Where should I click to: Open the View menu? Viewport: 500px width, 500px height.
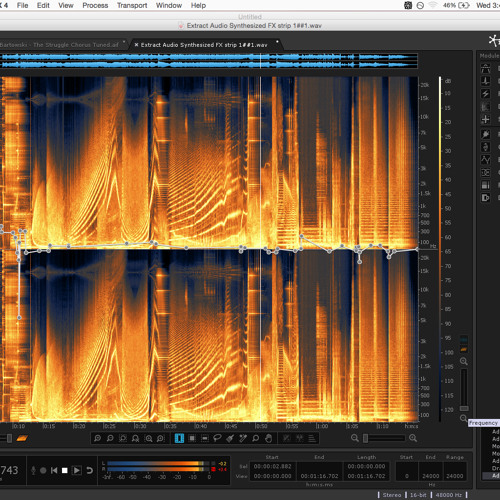tap(66, 5)
